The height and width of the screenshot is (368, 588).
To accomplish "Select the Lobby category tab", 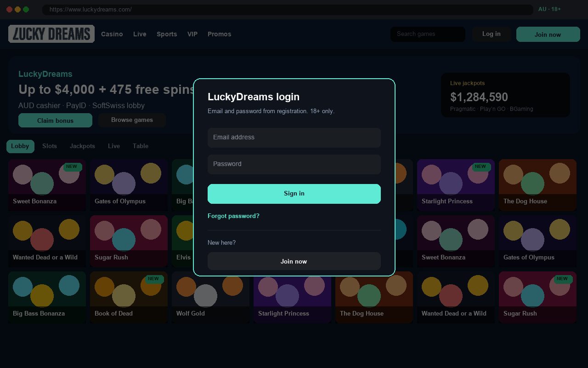I will [x=20, y=146].
